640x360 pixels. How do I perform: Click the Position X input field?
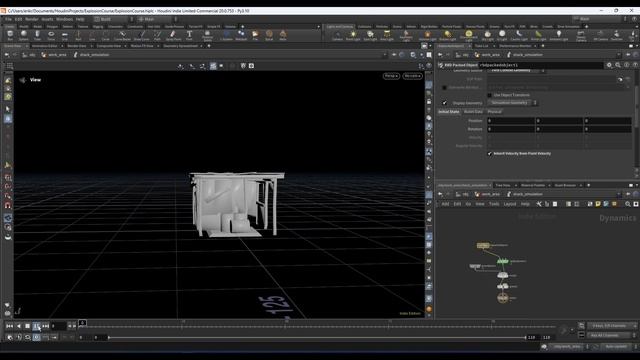(x=511, y=121)
